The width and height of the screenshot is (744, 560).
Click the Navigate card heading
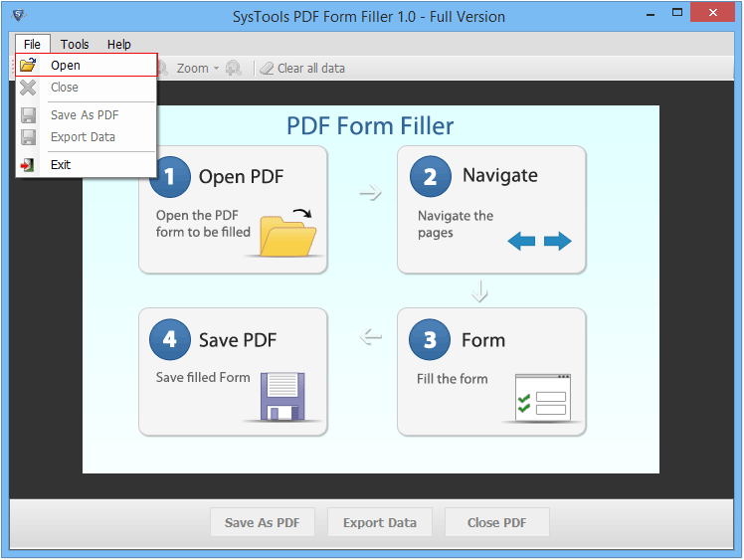click(500, 176)
